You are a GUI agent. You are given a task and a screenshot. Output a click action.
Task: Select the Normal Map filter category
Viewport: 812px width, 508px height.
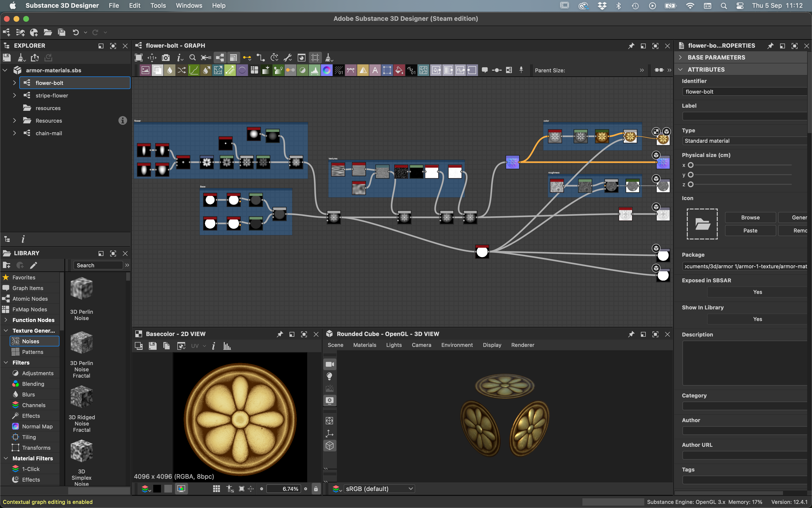35,426
